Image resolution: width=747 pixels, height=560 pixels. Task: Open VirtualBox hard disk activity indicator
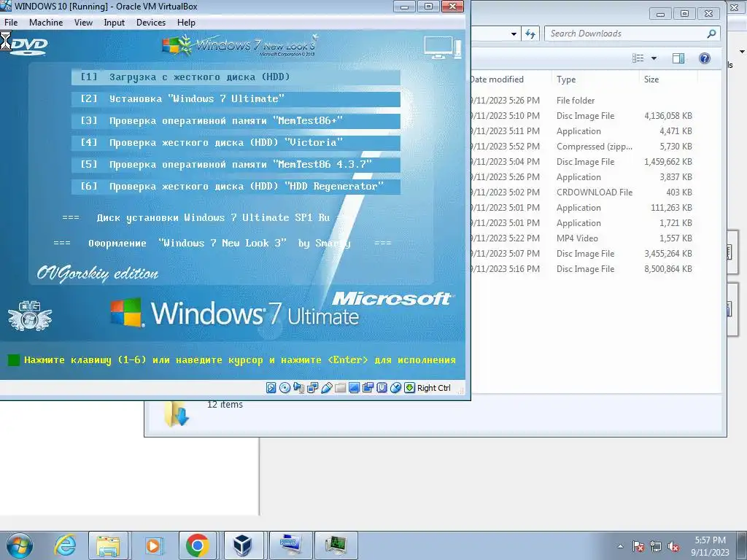(271, 388)
